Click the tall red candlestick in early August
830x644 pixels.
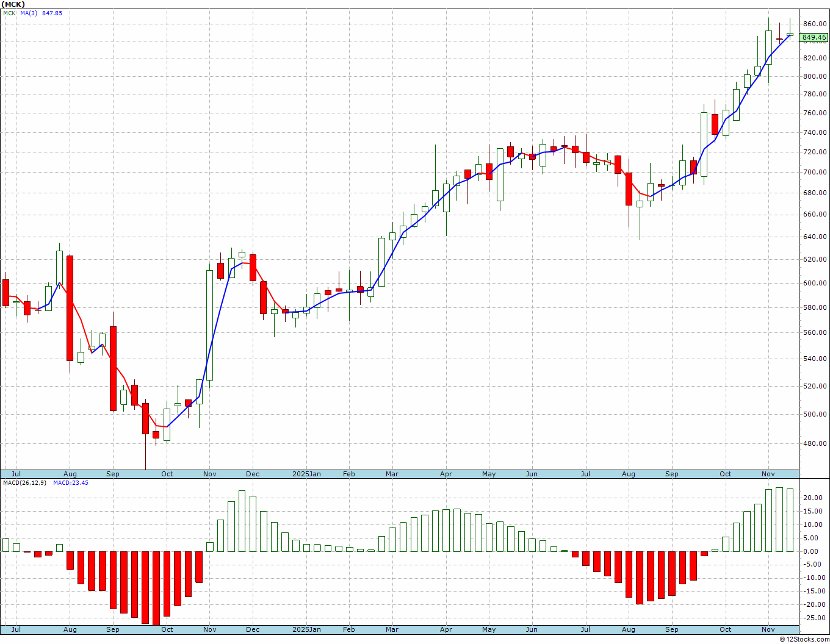tap(70, 308)
